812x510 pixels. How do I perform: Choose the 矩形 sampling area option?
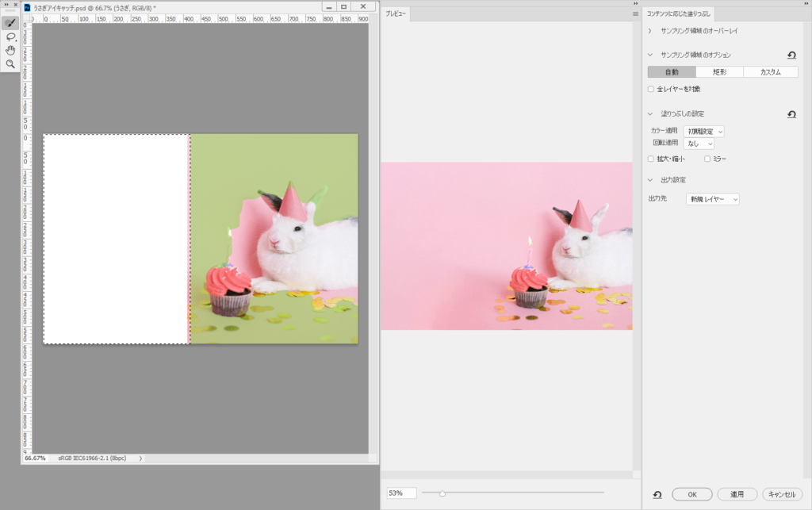coord(719,72)
